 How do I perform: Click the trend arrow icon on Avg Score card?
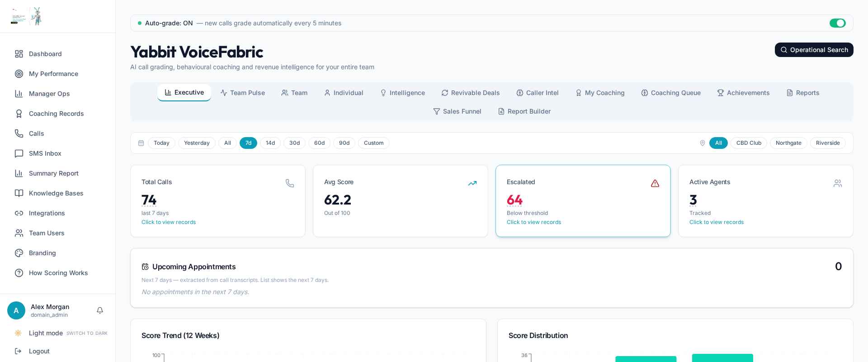[x=472, y=183]
